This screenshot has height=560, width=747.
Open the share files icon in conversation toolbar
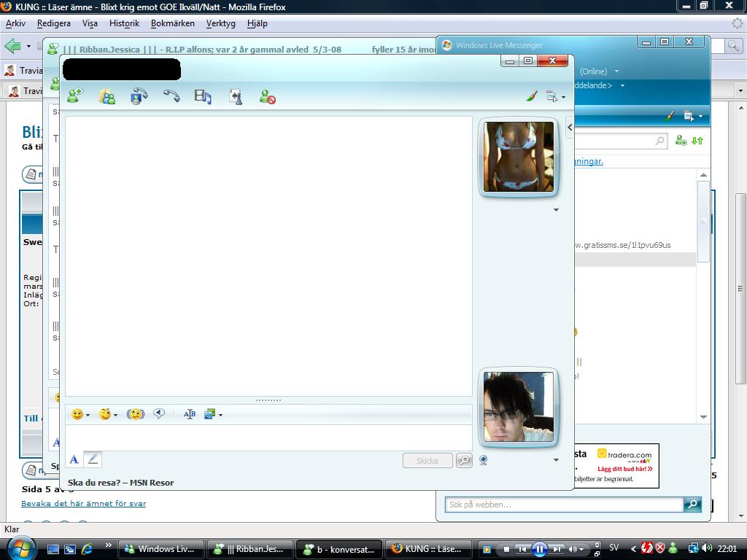tap(107, 96)
